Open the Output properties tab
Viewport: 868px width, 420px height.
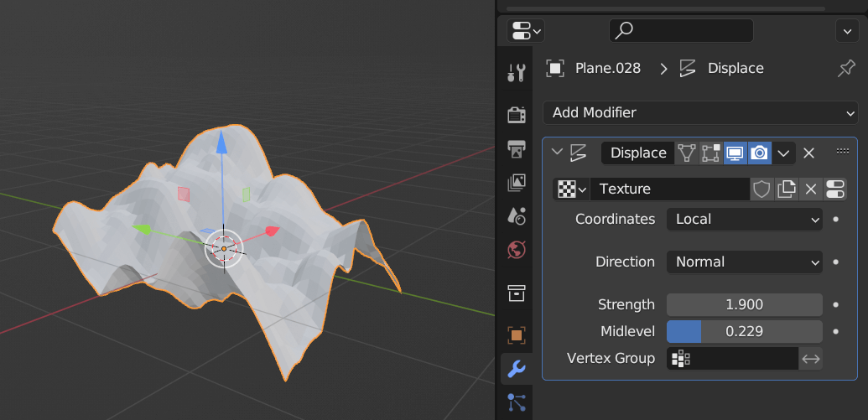[x=517, y=149]
